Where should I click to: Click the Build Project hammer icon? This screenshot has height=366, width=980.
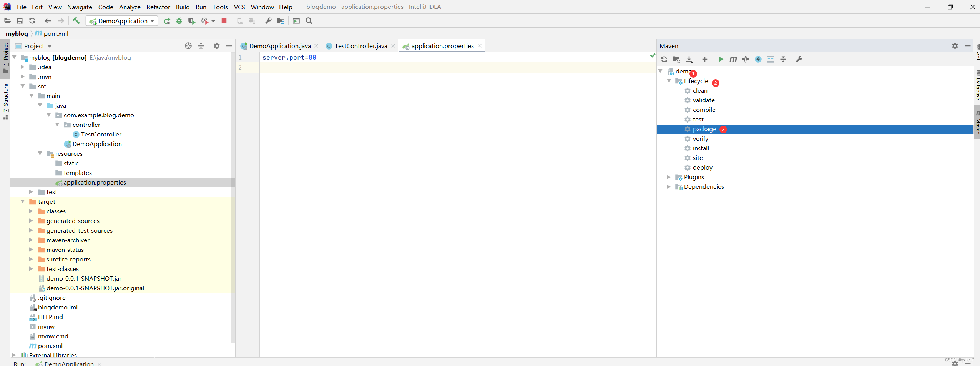click(x=76, y=21)
